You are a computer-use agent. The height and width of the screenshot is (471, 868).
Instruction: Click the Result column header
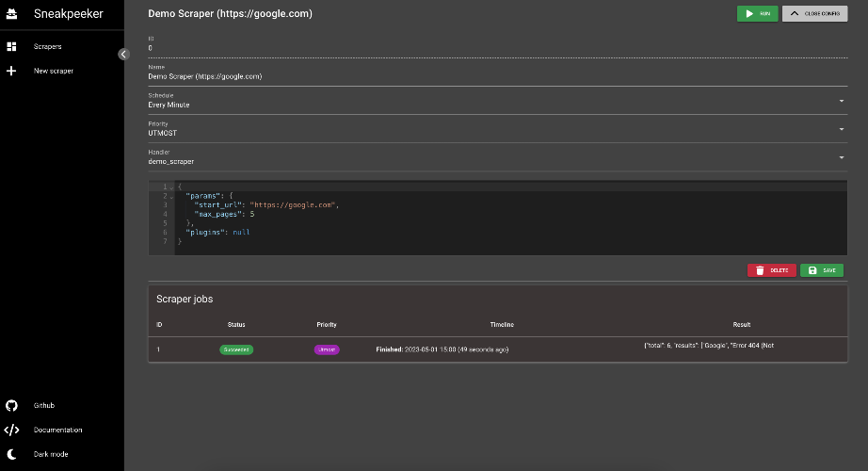742,325
